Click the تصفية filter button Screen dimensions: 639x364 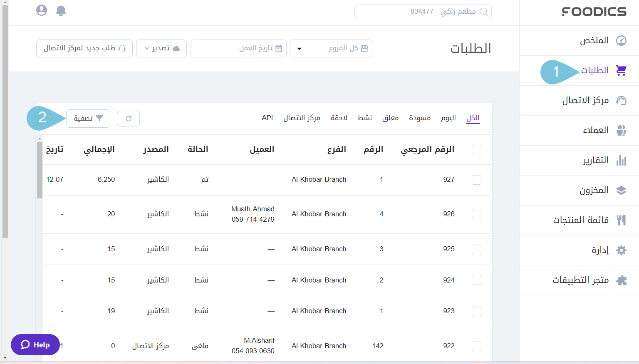pos(88,119)
